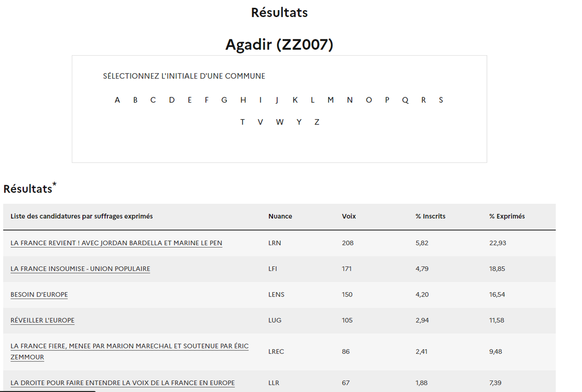Click the 67 votes value
582x392 pixels.
(x=346, y=383)
